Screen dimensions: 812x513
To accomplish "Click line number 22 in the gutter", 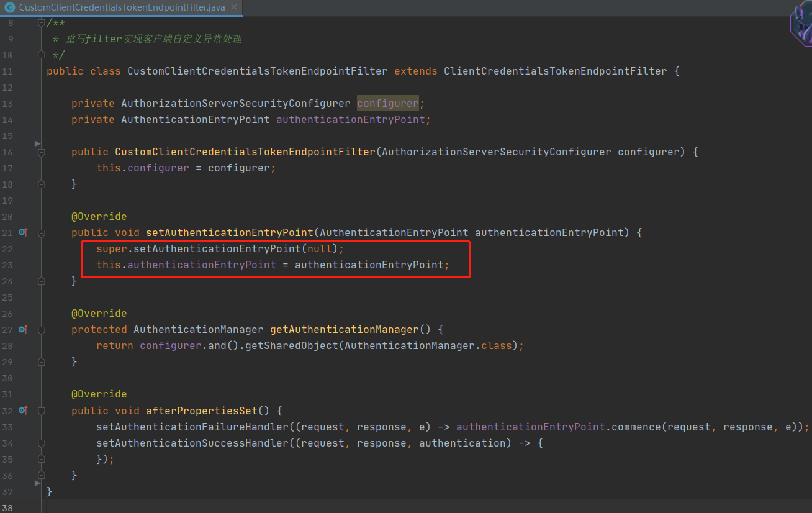I will coord(7,248).
